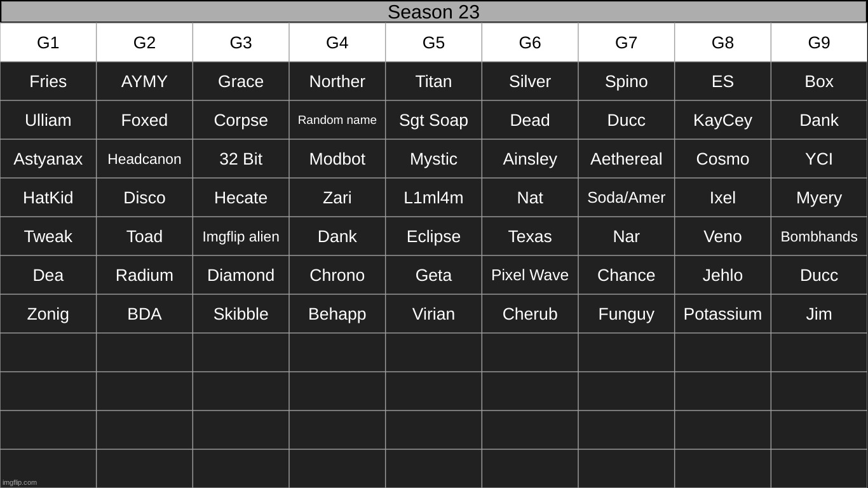Select the G5 column header
The image size is (868, 488).
[x=433, y=43]
